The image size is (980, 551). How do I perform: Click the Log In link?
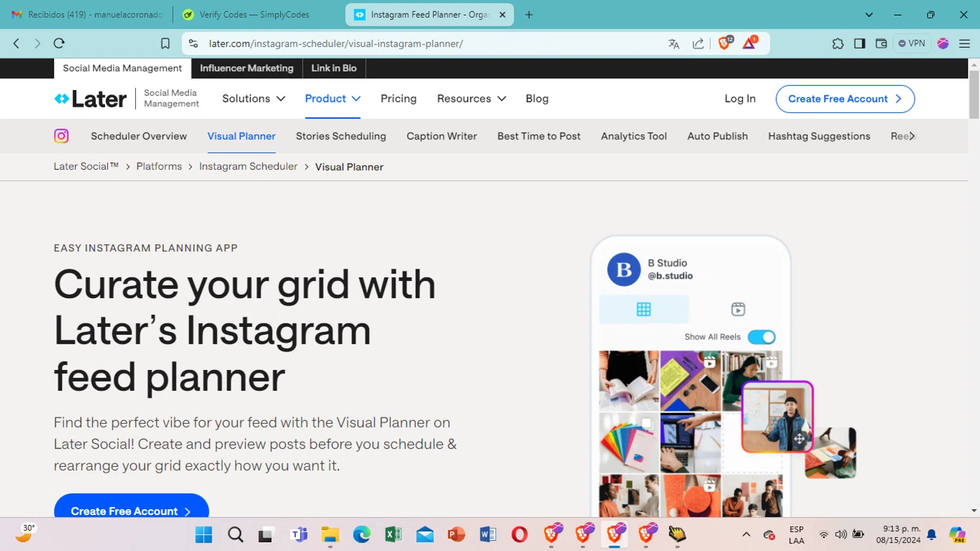740,99
